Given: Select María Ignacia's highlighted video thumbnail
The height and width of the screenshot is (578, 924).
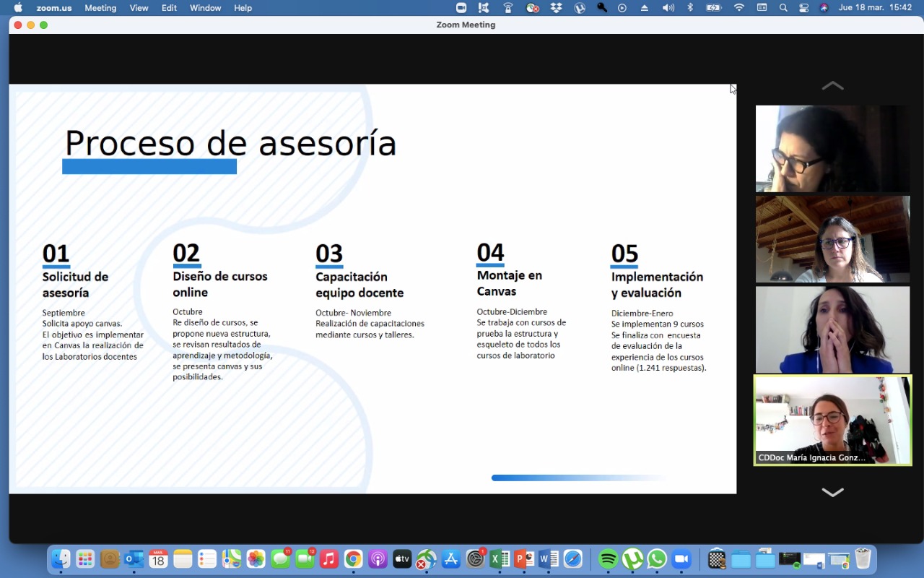Looking at the screenshot, I should tap(832, 420).
